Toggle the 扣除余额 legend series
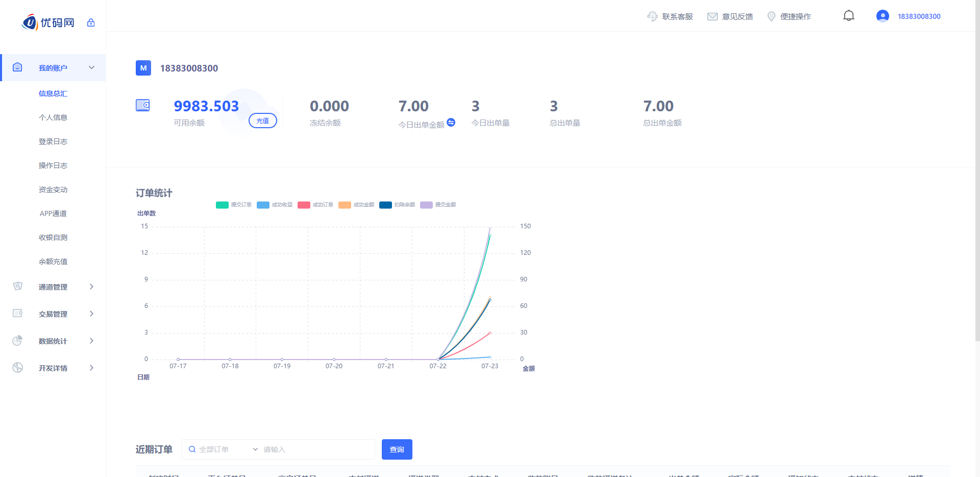Screen dimensions: 980x477 click(x=397, y=205)
